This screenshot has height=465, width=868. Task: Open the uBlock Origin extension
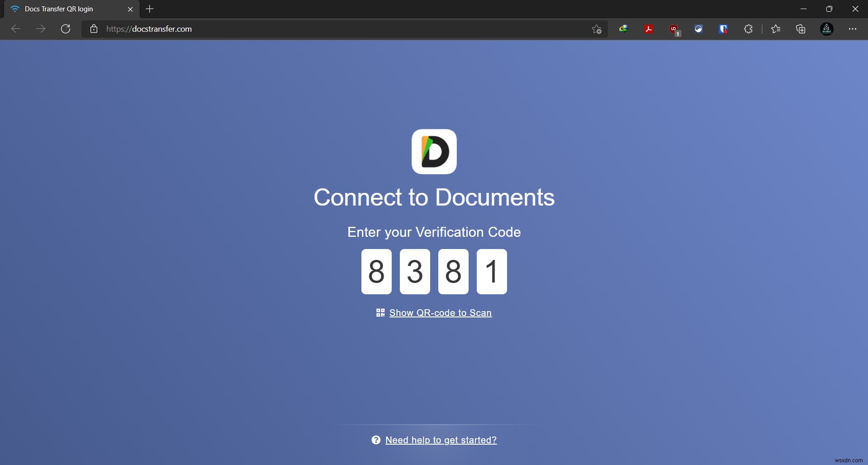(674, 29)
